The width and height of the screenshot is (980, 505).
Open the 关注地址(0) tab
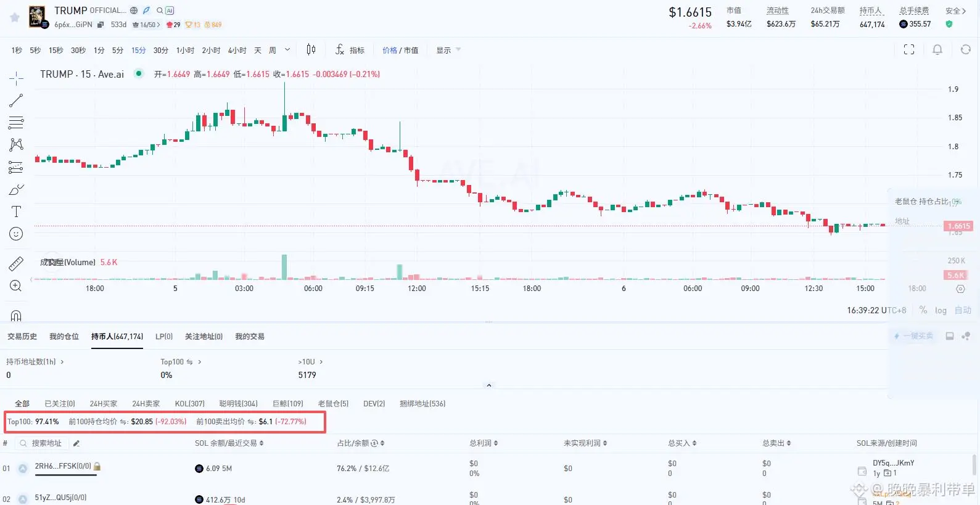(x=204, y=337)
